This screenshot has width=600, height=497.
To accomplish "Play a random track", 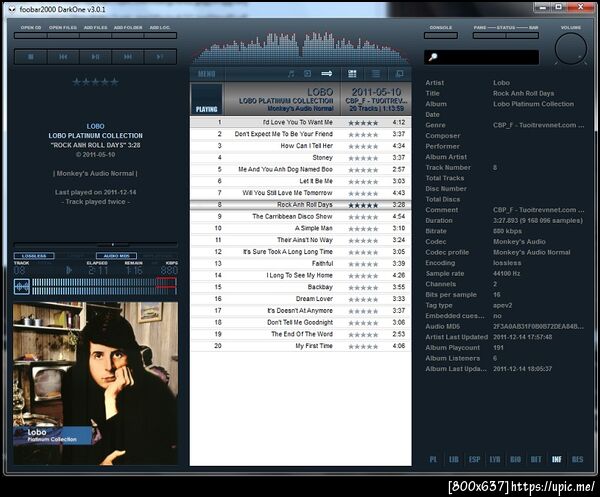I will point(160,57).
